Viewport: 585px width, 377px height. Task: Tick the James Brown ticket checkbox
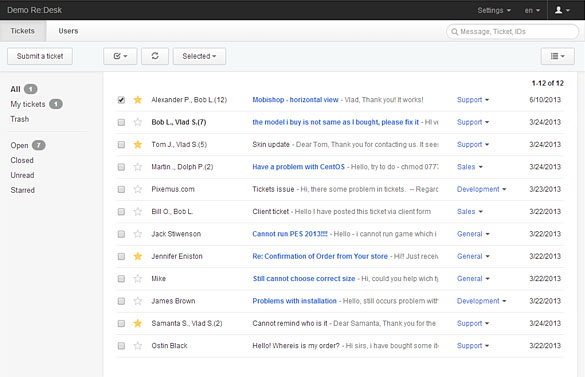[x=121, y=301]
